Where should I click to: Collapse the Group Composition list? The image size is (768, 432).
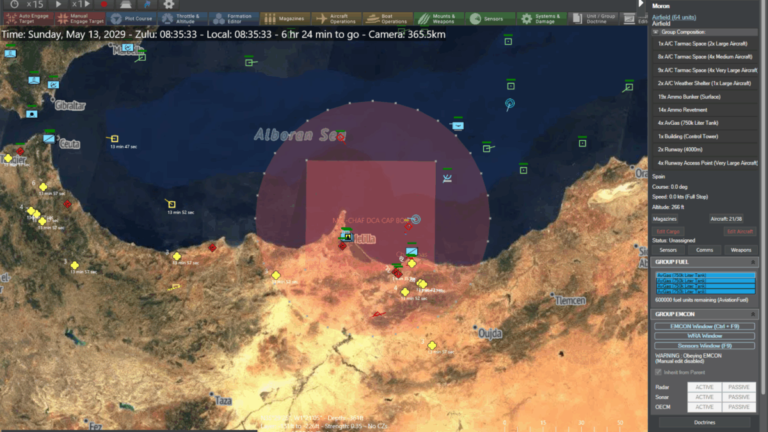pyautogui.click(x=656, y=32)
